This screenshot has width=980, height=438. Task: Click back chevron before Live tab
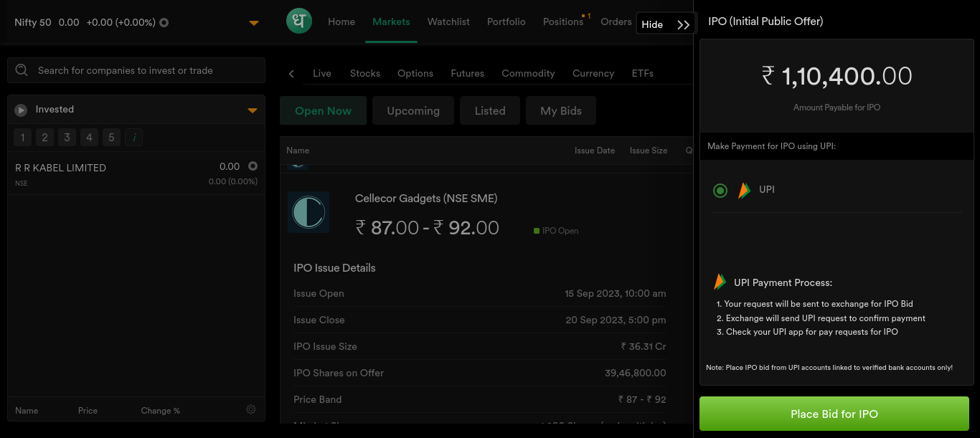pos(291,73)
